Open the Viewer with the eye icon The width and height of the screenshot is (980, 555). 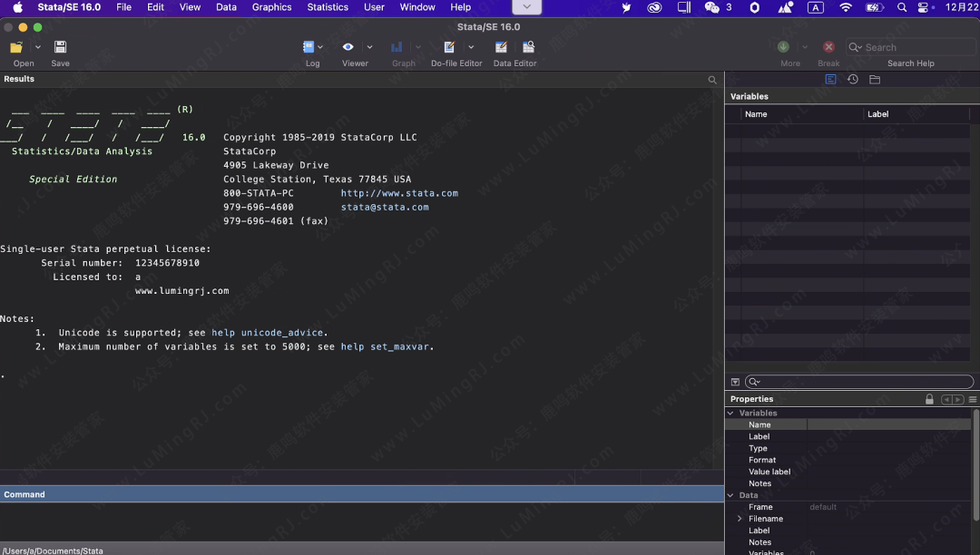348,47
